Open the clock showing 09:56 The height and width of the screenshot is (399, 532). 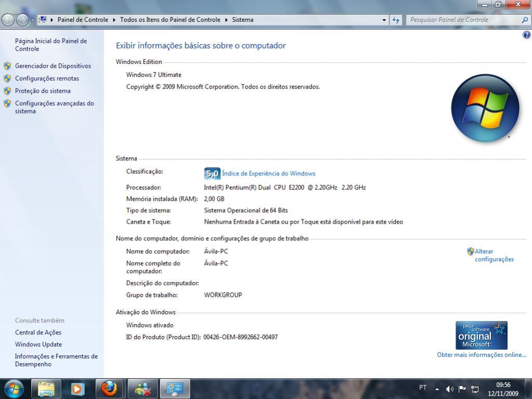(x=503, y=389)
